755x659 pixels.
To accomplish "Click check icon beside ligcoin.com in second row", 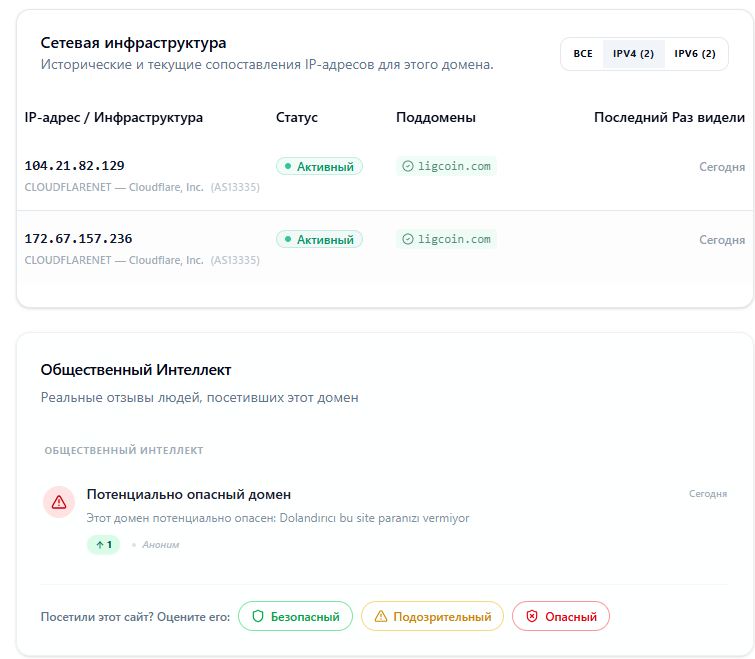I will [408, 239].
